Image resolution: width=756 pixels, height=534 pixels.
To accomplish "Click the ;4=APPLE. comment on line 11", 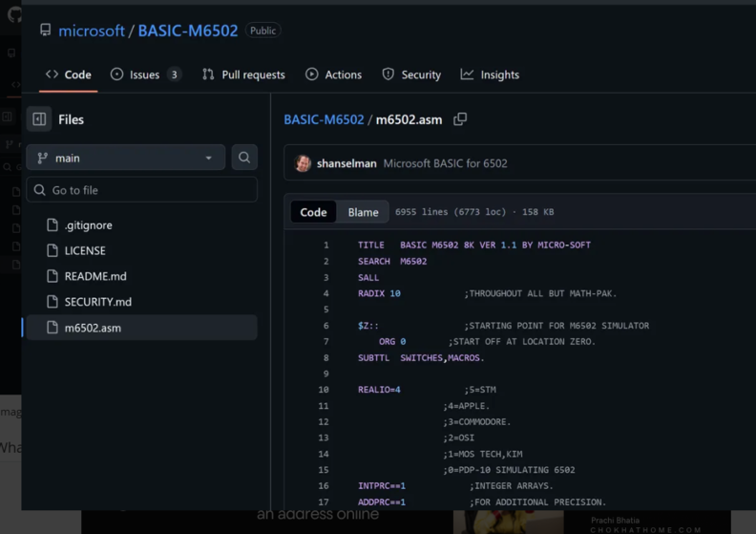I will click(466, 406).
